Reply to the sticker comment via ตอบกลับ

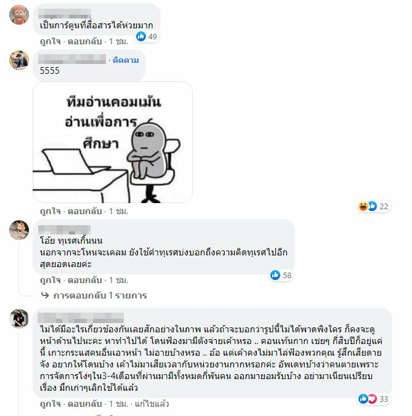(85, 211)
